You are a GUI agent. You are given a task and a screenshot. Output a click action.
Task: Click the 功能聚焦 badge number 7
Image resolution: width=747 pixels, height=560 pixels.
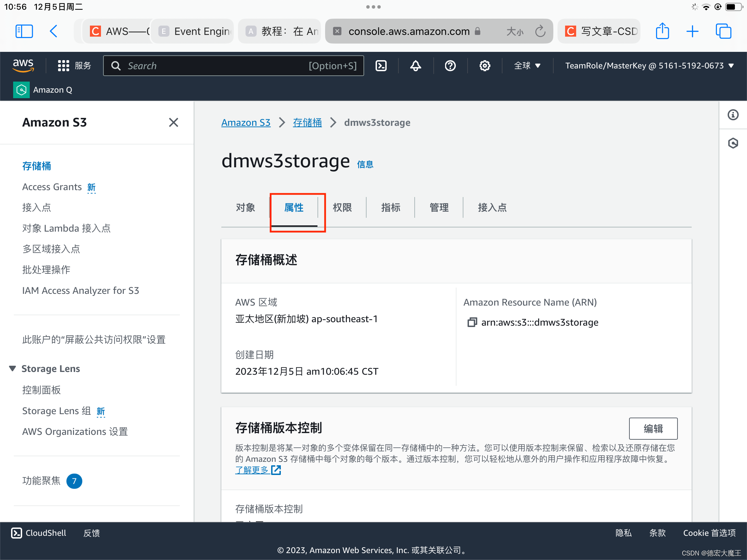click(74, 481)
